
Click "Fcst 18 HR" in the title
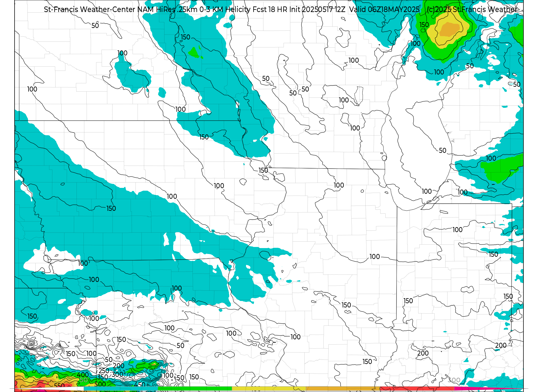click(270, 10)
